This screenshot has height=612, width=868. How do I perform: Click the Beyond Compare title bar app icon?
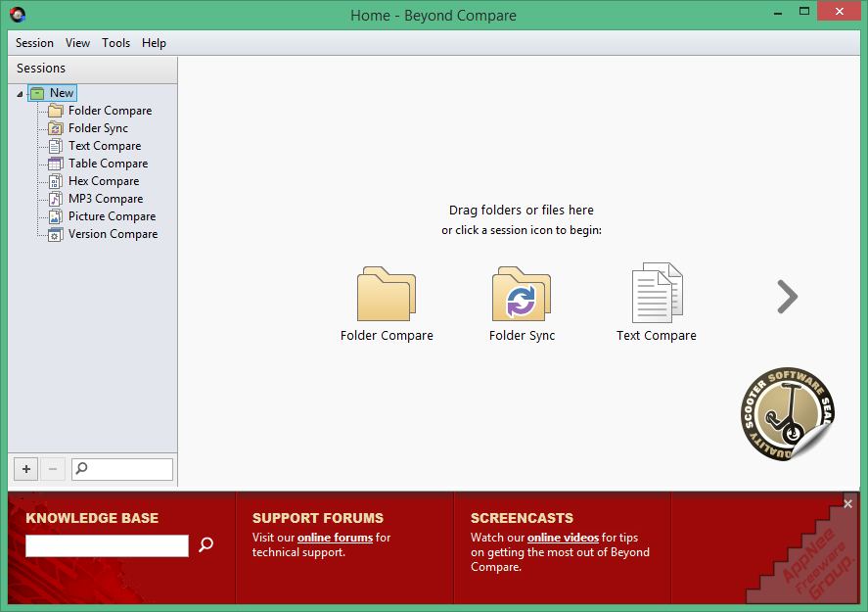coord(18,15)
